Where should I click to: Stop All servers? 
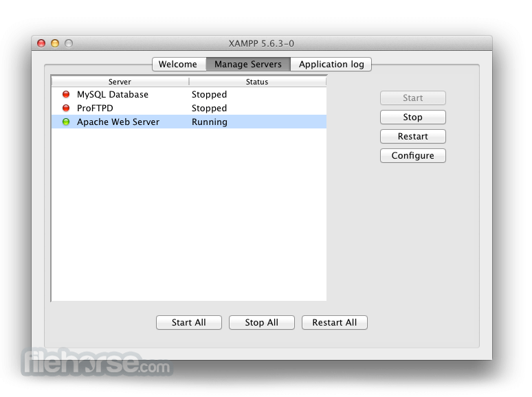262,322
